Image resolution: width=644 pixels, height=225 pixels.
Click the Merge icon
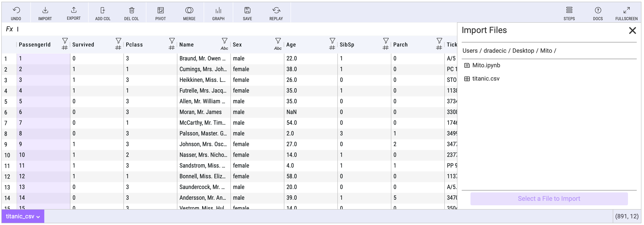[189, 10]
